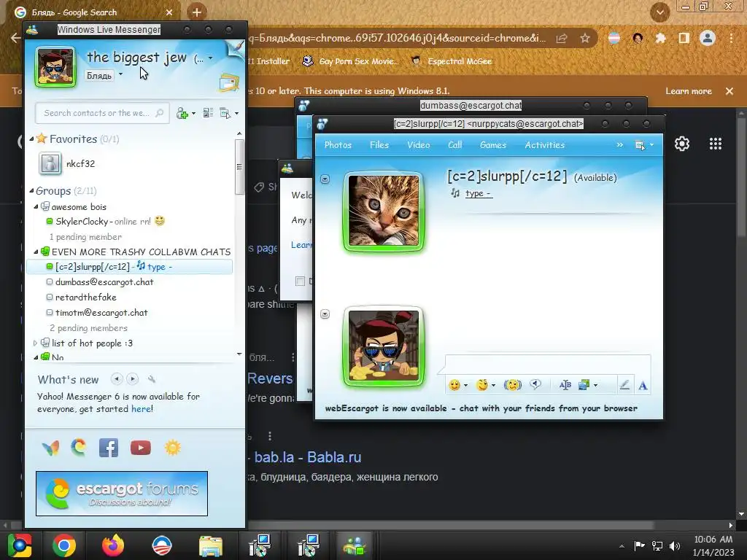Open the email inbox icon in Messenger

click(228, 82)
